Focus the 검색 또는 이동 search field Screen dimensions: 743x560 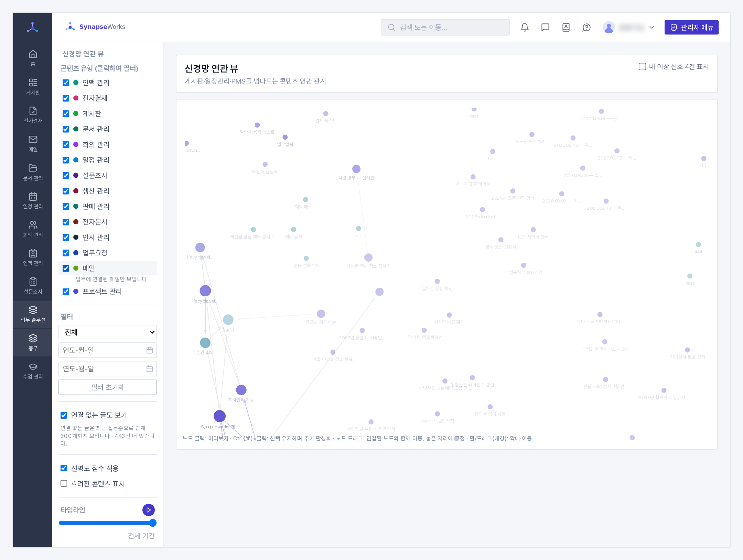445,27
